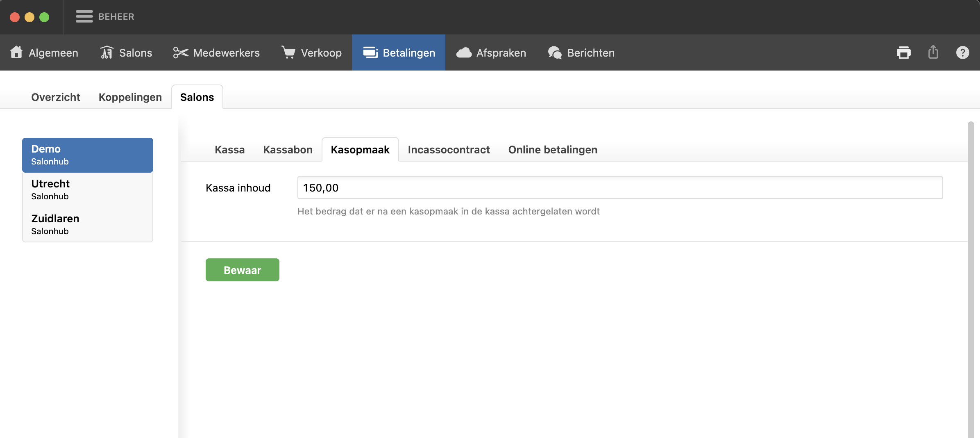
Task: Go to the Incassocontract tab
Action: point(449,150)
